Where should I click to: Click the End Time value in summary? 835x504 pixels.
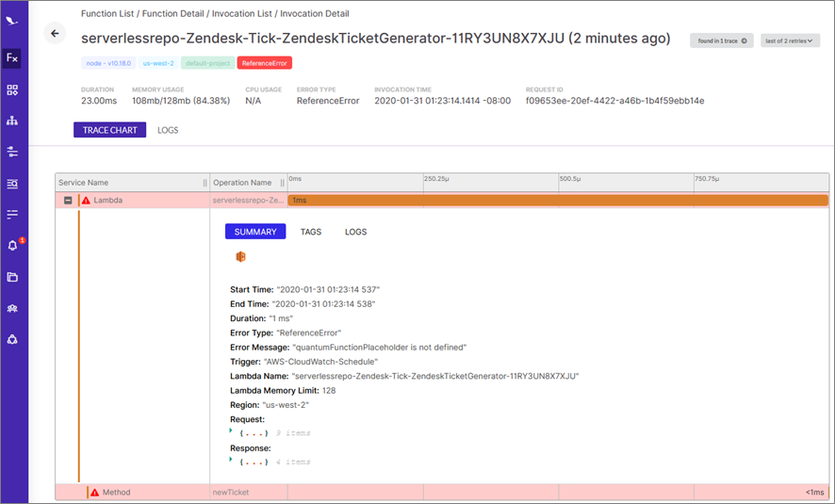[323, 304]
